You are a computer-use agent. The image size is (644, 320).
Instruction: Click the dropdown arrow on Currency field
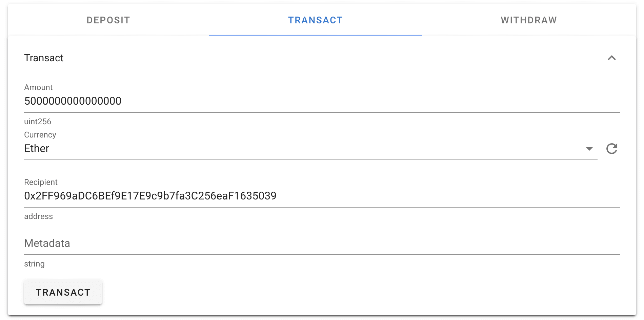pyautogui.click(x=589, y=149)
